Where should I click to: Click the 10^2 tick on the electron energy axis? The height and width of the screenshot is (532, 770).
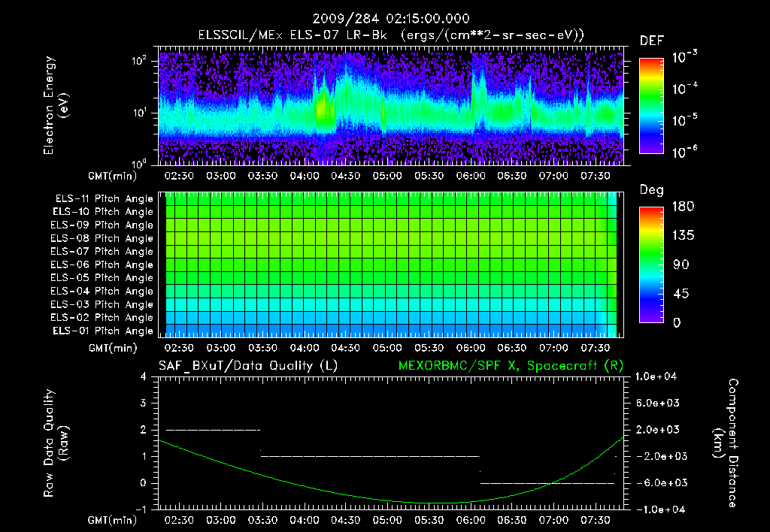pyautogui.click(x=139, y=60)
